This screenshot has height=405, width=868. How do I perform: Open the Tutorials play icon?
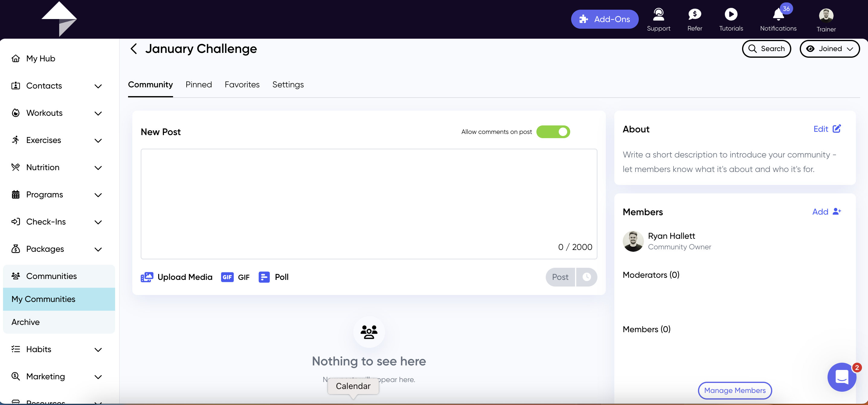tap(731, 15)
